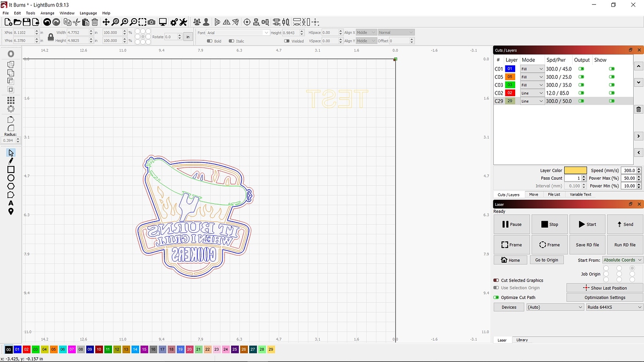Switch to the Library tab
Viewport: 644px width, 362px height.
click(x=522, y=340)
